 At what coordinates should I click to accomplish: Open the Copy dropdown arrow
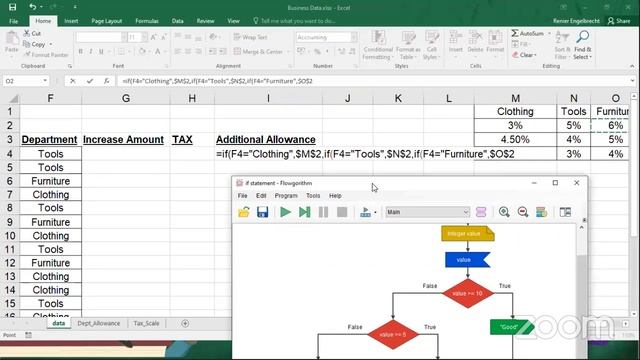[51, 44]
